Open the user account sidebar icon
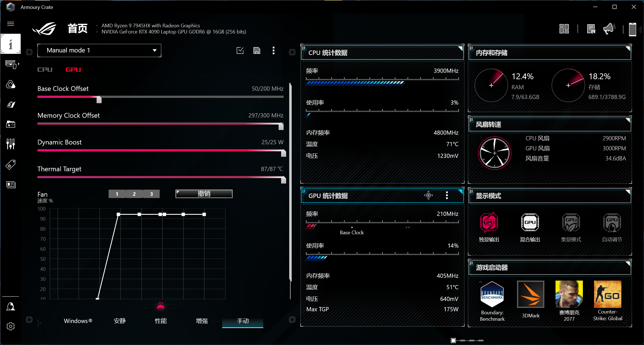The width and height of the screenshot is (644, 345). click(11, 307)
